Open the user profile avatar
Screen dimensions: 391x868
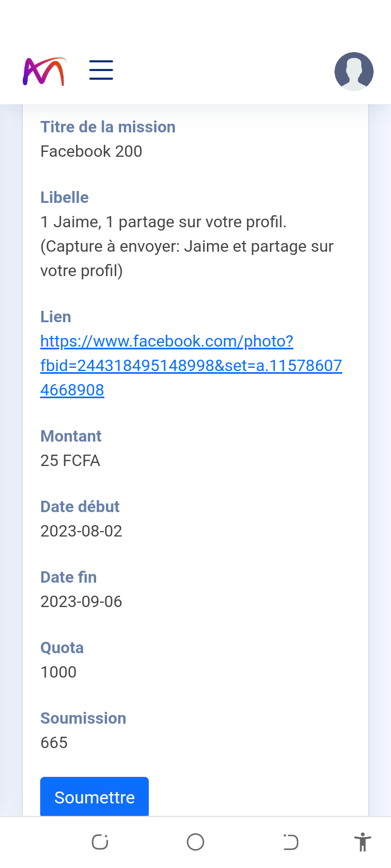[x=354, y=71]
